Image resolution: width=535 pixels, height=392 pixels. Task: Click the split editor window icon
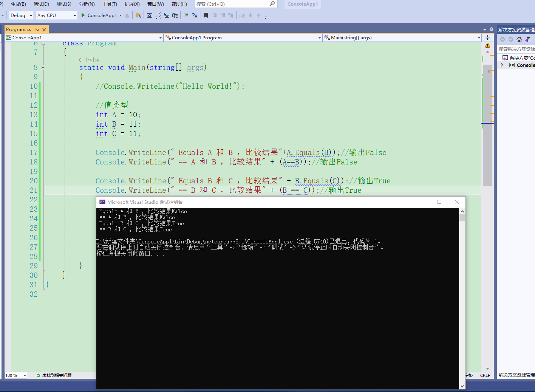(488, 38)
